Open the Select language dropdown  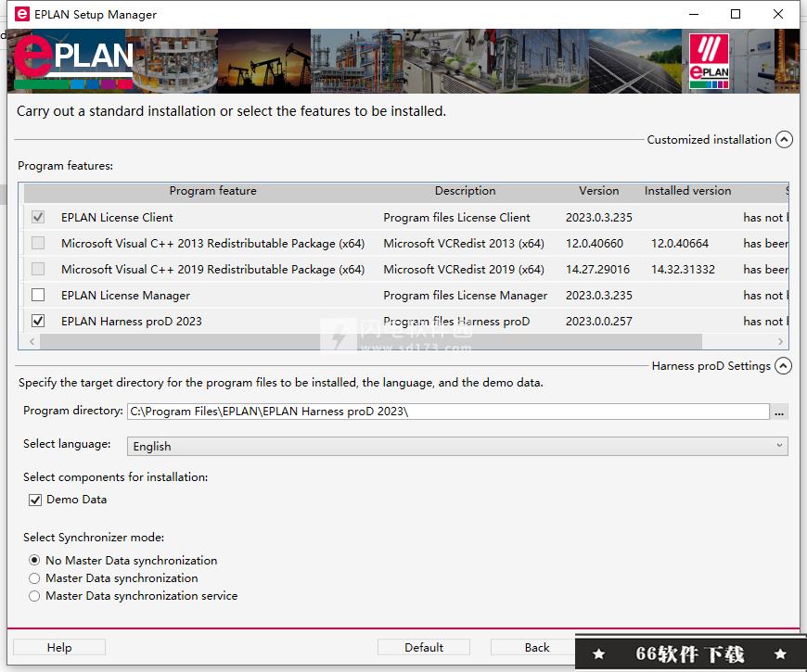coord(457,446)
